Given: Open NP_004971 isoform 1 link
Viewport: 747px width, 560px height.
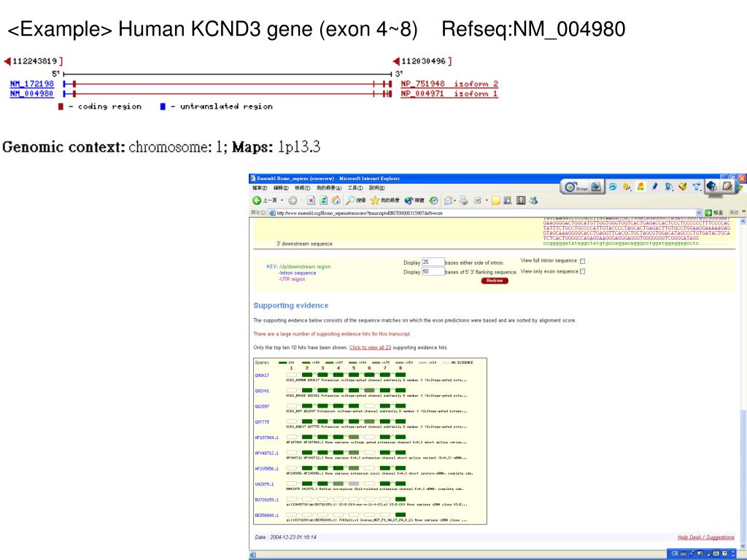Looking at the screenshot, I should coord(449,93).
